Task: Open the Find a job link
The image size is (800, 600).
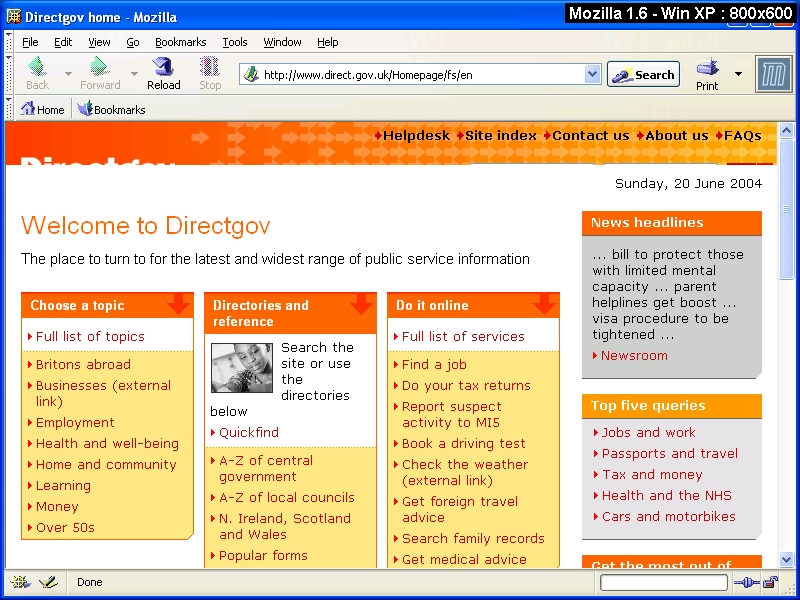Action: pos(434,364)
